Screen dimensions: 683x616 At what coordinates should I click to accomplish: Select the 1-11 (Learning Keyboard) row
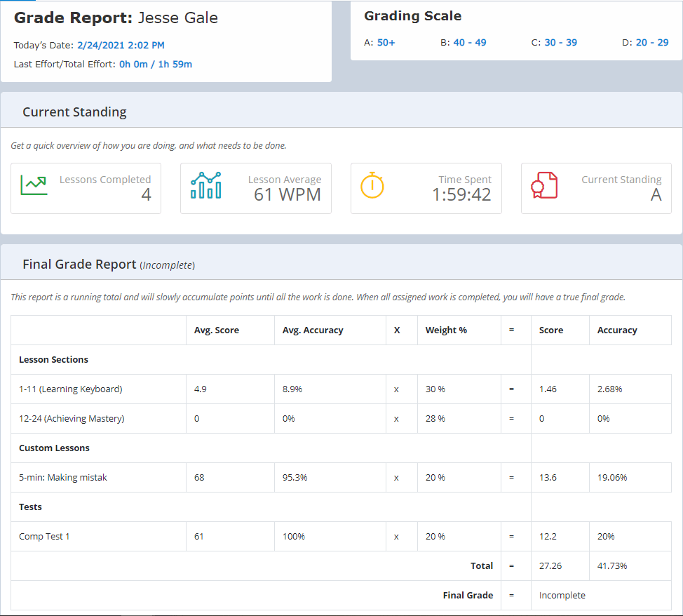tap(341, 389)
